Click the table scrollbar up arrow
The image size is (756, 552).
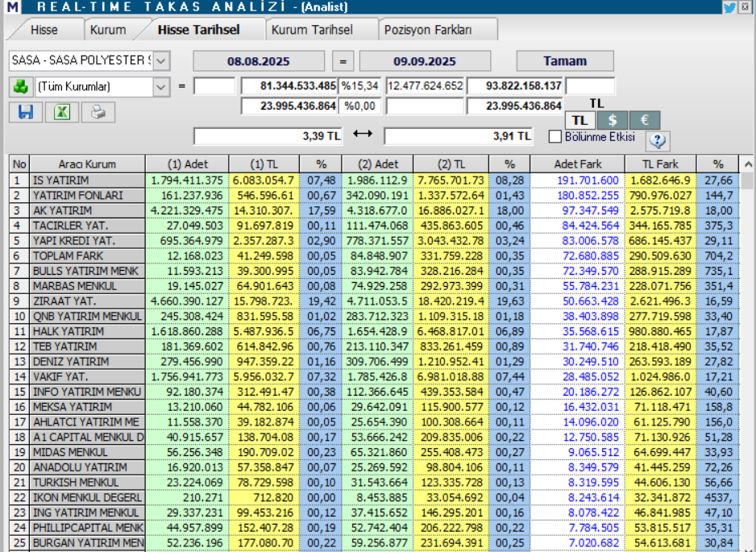(x=748, y=164)
